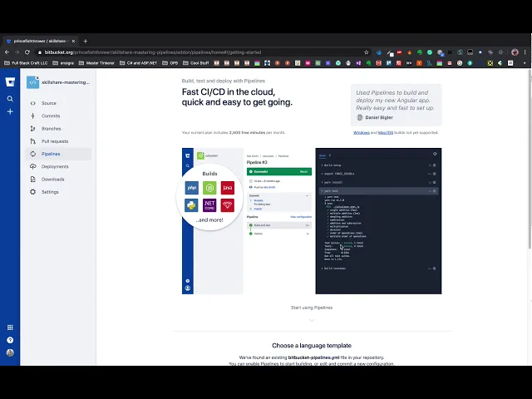Open Full Stack Craft LLC bookmark folder
532x399 pixels.
(x=26, y=63)
